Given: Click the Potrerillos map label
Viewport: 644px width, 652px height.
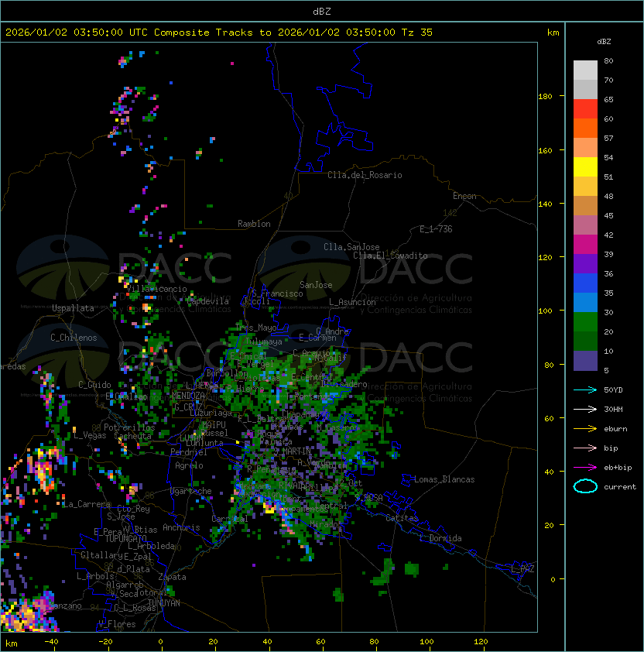Looking at the screenshot, I should [x=129, y=427].
